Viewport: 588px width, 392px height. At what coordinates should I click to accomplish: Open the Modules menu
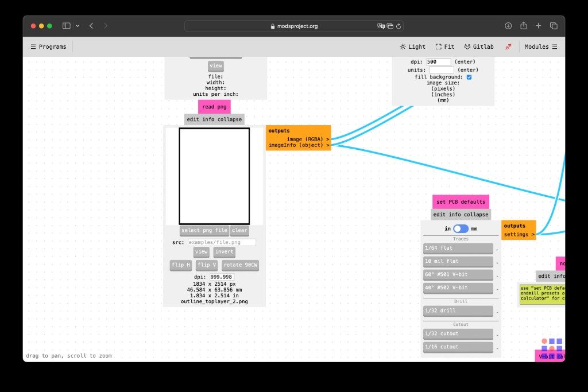(x=541, y=47)
